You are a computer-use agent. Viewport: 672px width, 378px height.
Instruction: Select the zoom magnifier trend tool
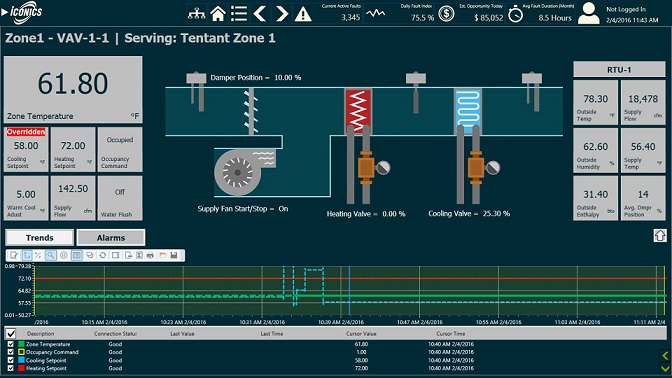tap(51, 255)
